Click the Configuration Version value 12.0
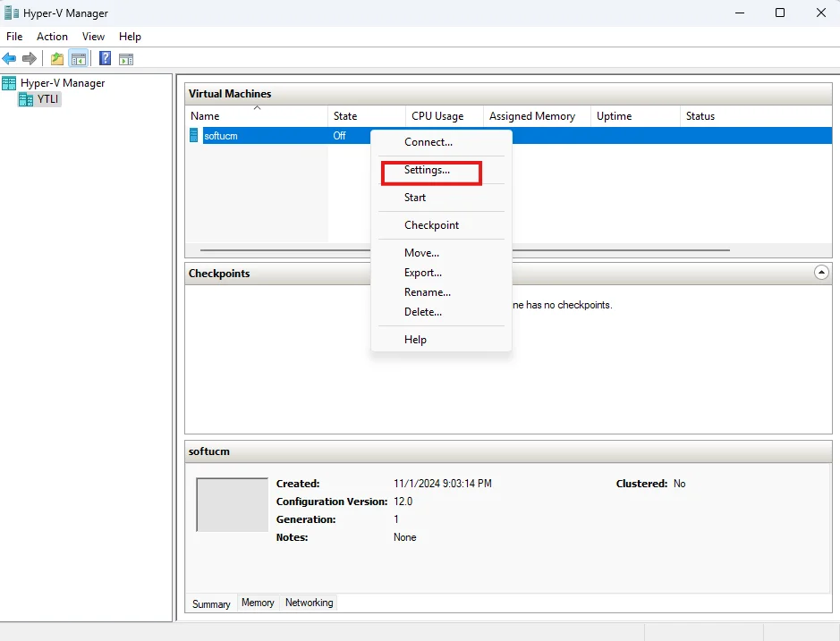This screenshot has width=840, height=641. click(403, 502)
